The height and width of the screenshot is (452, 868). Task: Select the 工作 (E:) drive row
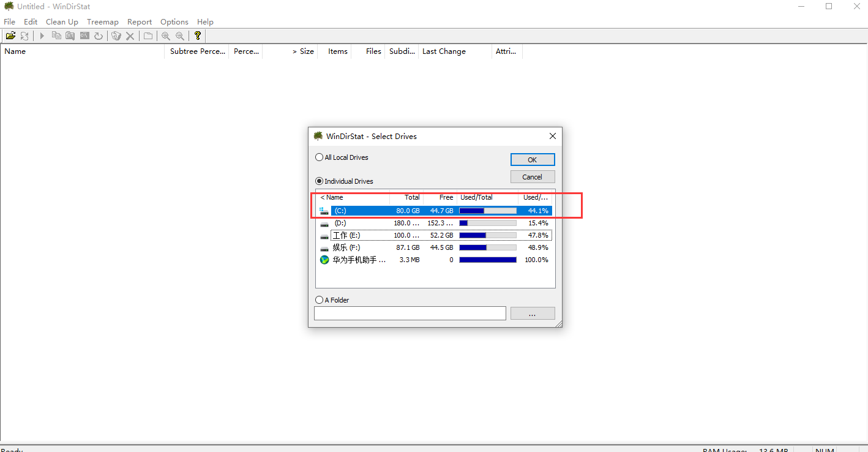click(x=435, y=235)
